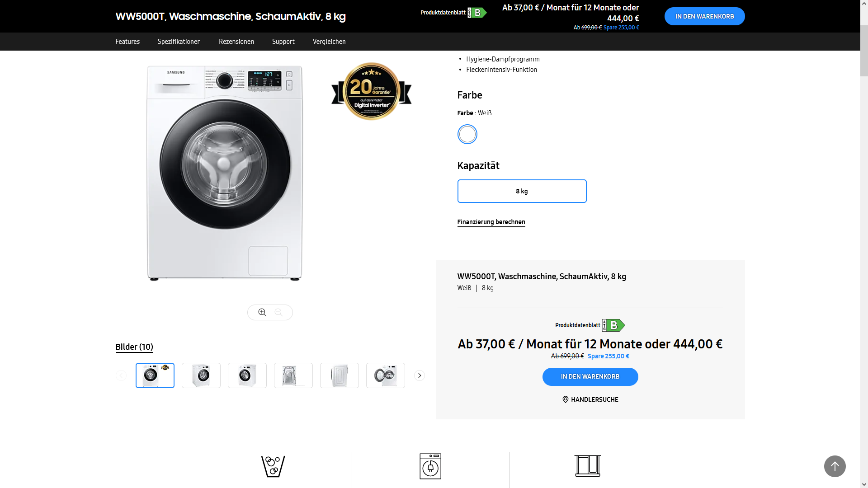Click the Händlersuche location pin icon
The height and width of the screenshot is (488, 868).
(x=565, y=399)
